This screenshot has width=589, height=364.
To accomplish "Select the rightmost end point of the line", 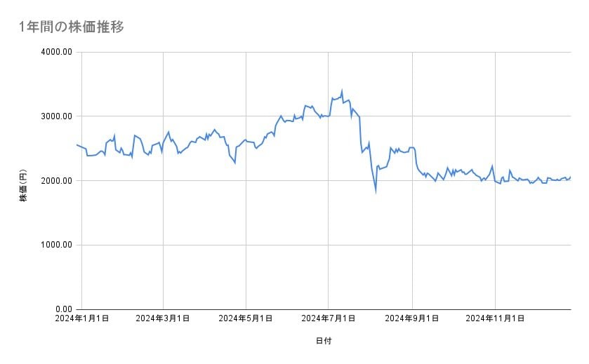I will tap(570, 177).
